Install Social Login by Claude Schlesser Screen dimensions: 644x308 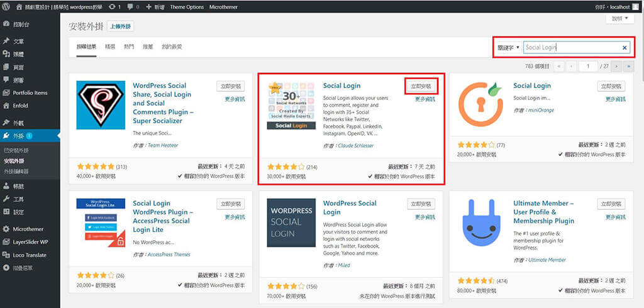coord(421,86)
